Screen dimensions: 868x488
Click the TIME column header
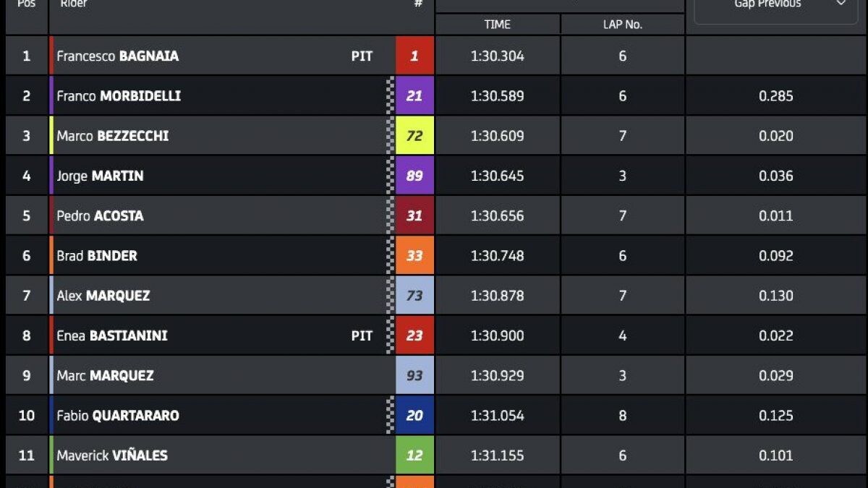point(497,25)
